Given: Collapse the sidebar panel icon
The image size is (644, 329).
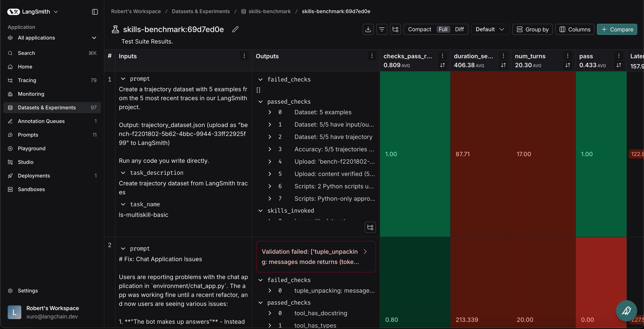Looking at the screenshot, I should click(95, 12).
